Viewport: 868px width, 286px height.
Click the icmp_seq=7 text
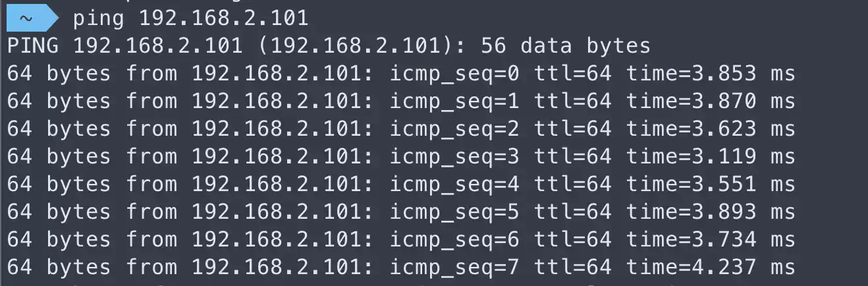pos(454,268)
